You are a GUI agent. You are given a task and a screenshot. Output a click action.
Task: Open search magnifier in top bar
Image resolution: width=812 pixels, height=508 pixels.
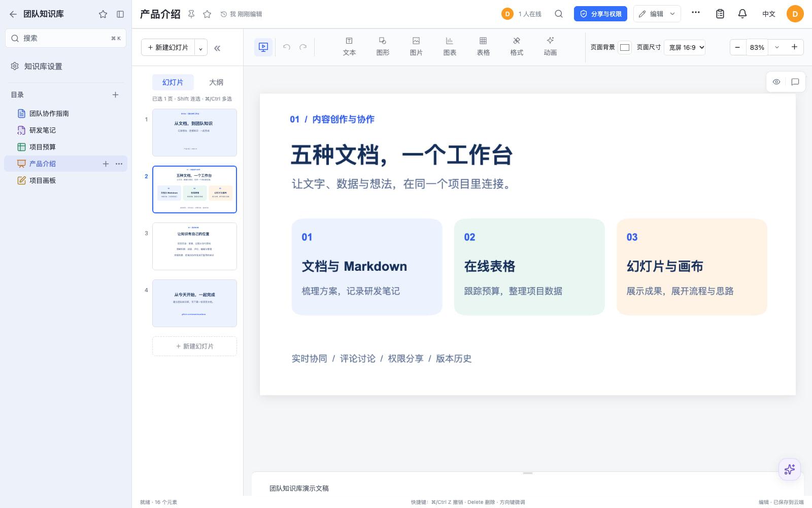tap(559, 14)
